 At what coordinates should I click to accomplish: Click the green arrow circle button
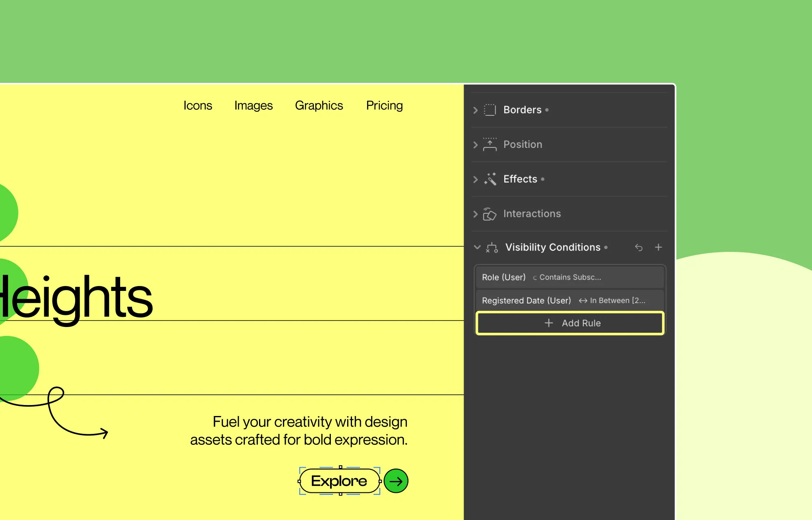pos(396,481)
